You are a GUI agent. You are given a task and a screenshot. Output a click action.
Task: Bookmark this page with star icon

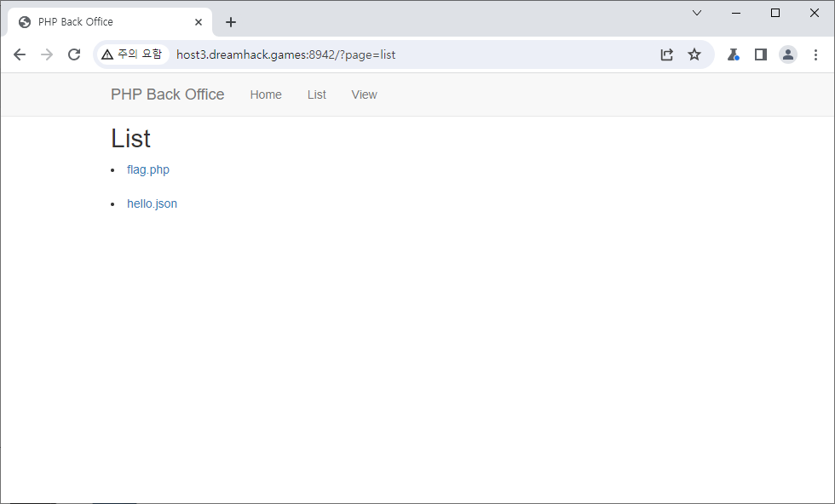tap(694, 54)
